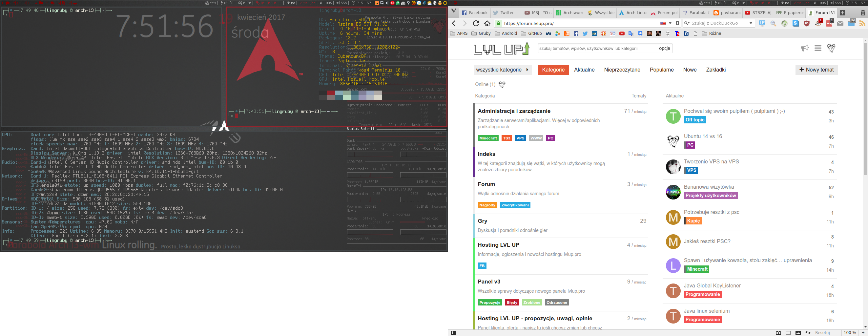
Task: Select the "Popularne" forum tab
Action: 661,70
